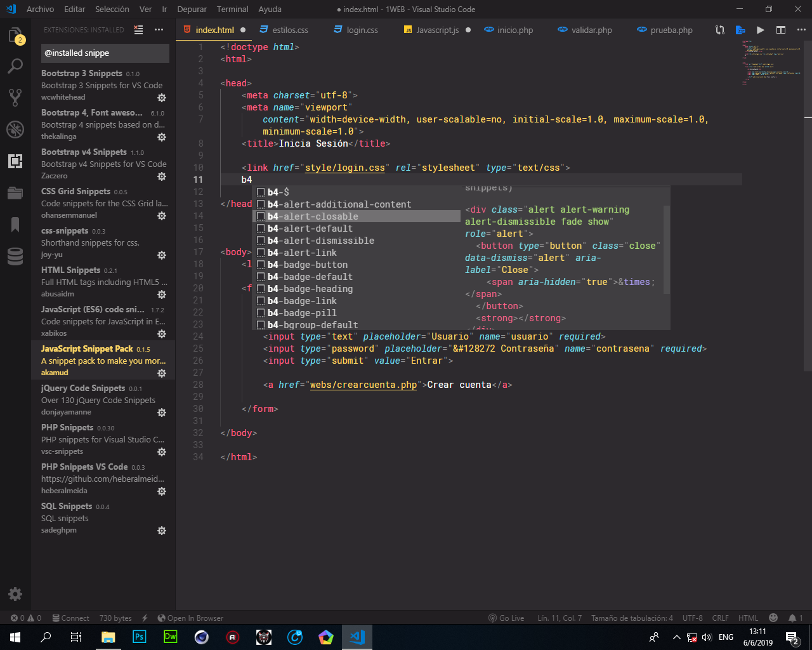Run code with the play icon
Viewport: 812px width, 650px height.
click(761, 30)
